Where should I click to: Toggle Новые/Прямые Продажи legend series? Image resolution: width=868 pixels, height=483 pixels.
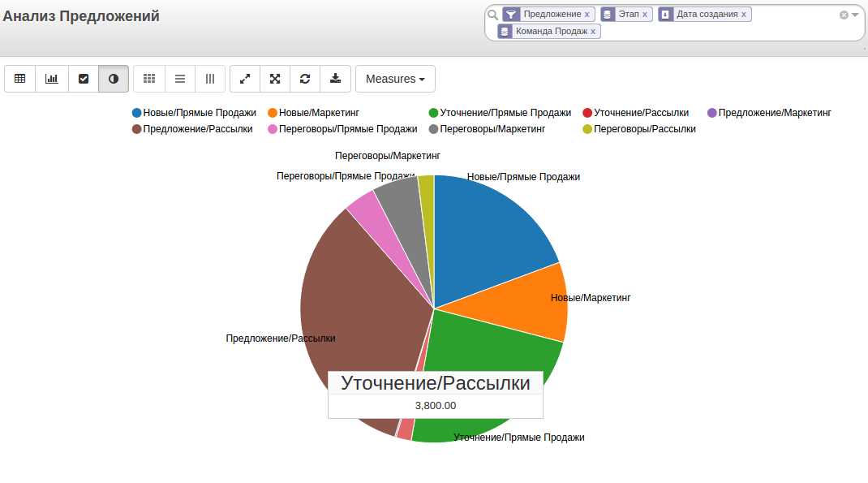[x=194, y=113]
